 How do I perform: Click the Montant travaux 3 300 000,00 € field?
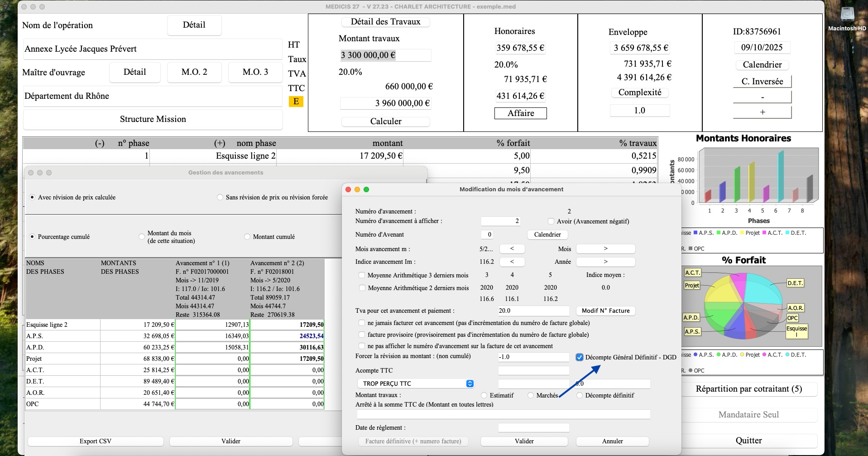(385, 55)
